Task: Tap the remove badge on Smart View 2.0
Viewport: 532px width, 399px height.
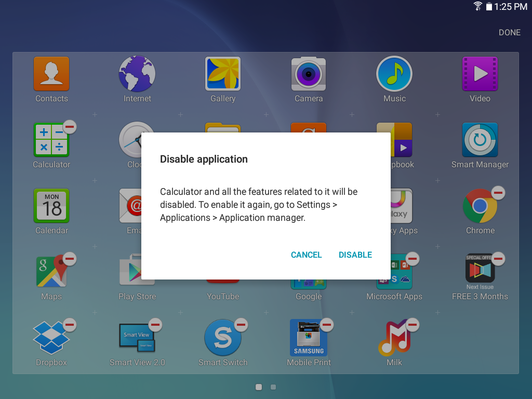Action: [x=155, y=325]
